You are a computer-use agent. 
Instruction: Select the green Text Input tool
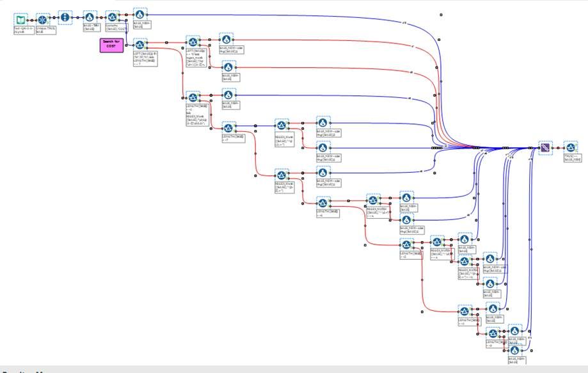pyautogui.click(x=20, y=20)
